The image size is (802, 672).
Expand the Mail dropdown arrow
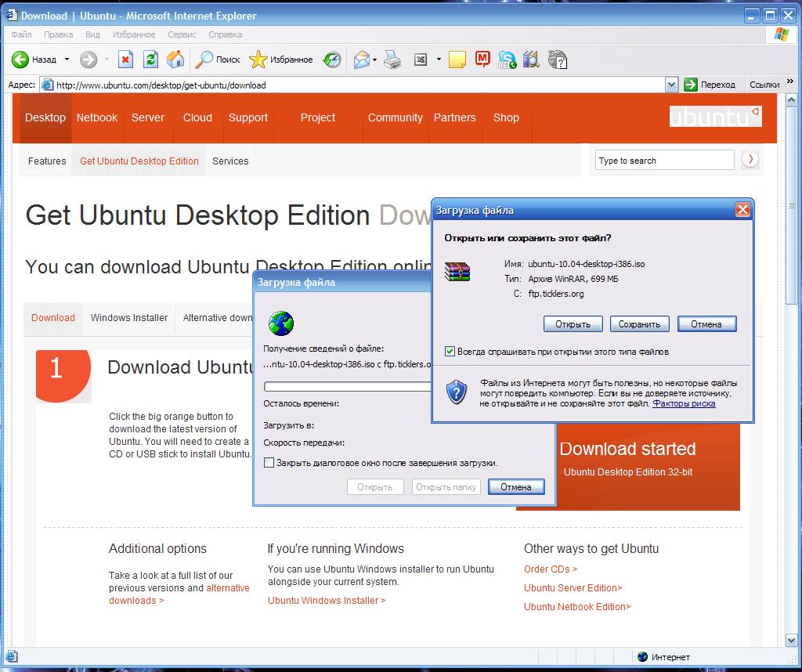click(375, 60)
